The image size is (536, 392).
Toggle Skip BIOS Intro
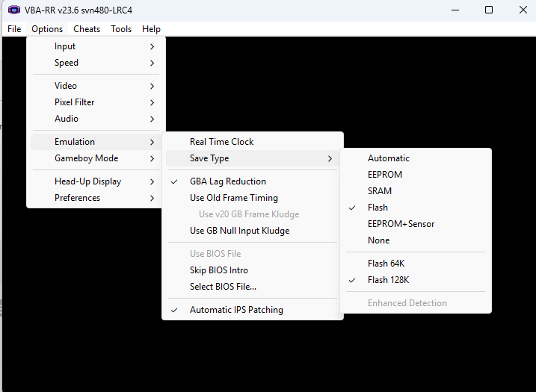(x=218, y=270)
